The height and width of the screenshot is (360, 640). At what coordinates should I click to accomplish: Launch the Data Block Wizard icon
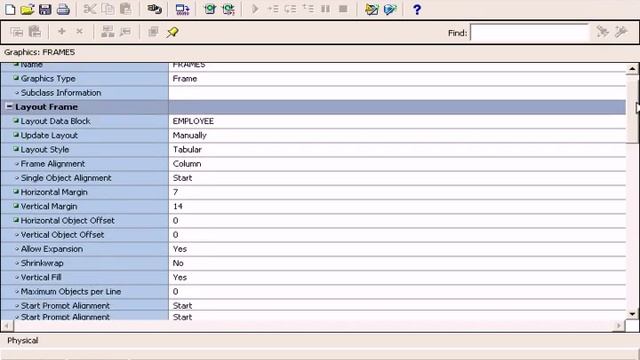[371, 9]
